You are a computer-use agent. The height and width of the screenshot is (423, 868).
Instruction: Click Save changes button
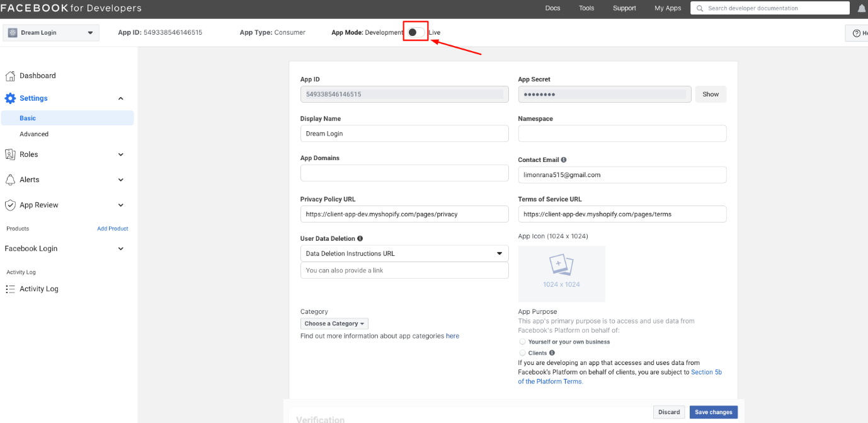click(x=713, y=412)
